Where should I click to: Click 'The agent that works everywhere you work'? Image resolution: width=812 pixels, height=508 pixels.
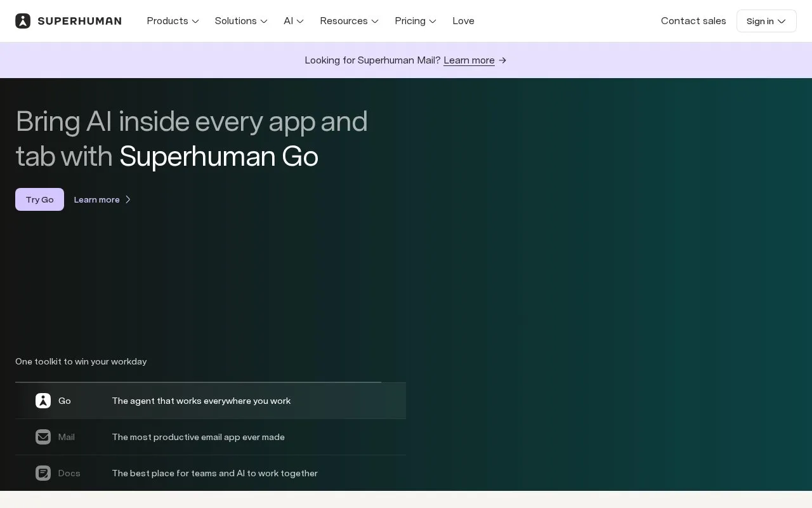[x=201, y=401]
